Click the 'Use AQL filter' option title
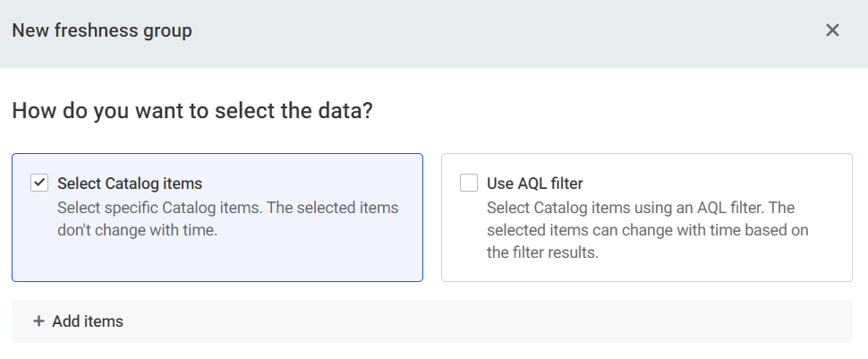Image resolution: width=868 pixels, height=359 pixels. click(x=535, y=184)
